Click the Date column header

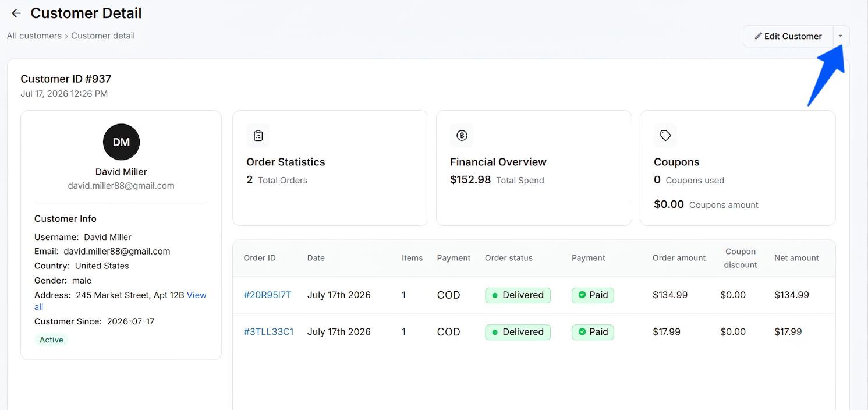pos(316,258)
